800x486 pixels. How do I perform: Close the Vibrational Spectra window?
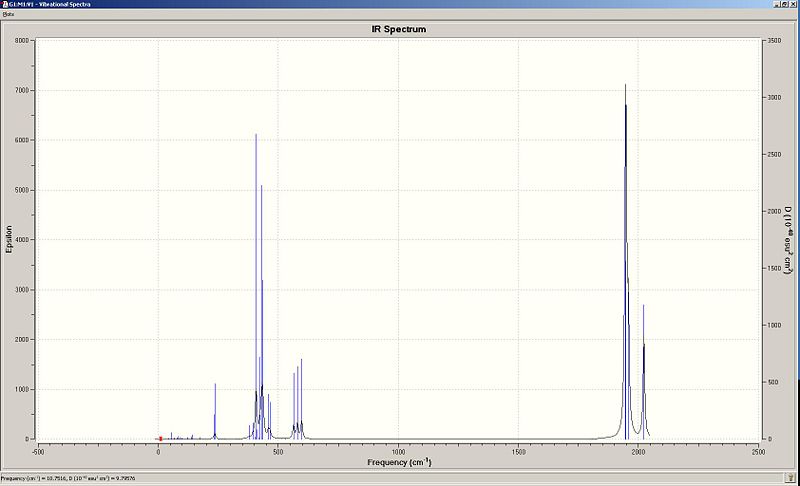(x=794, y=4)
